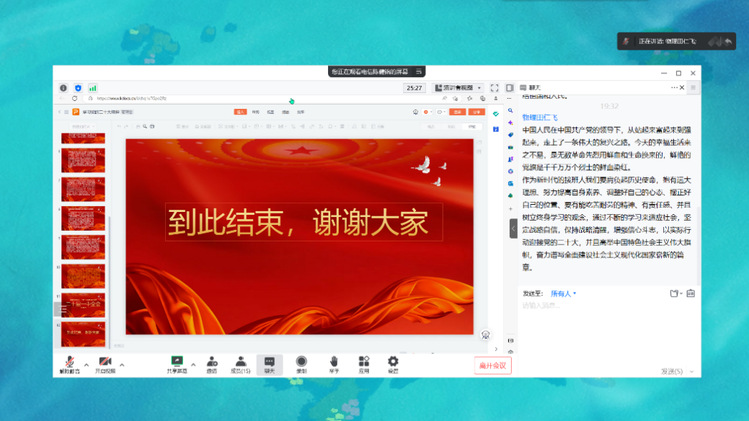Expand the video options arrow
This screenshot has height=421, width=749.
point(122,363)
